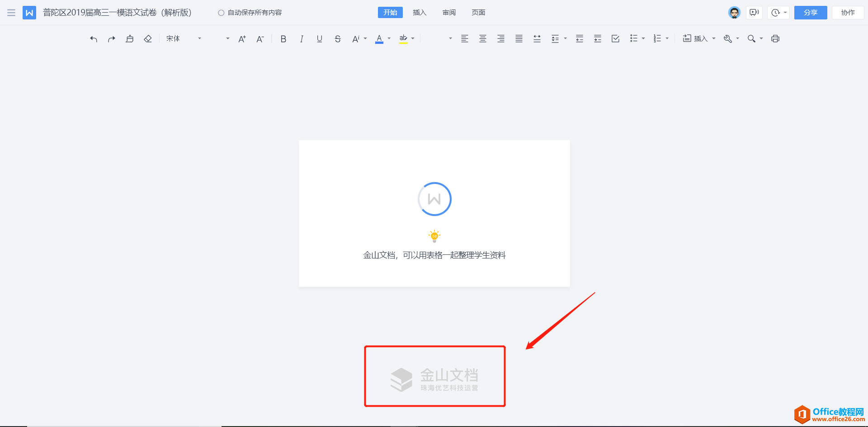Click the line spacing icon
The height and width of the screenshot is (427, 868).
(555, 39)
